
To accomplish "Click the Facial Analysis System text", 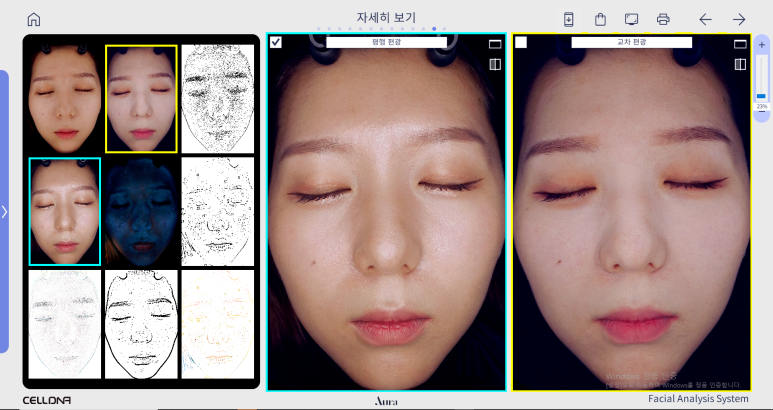I will 698,399.
